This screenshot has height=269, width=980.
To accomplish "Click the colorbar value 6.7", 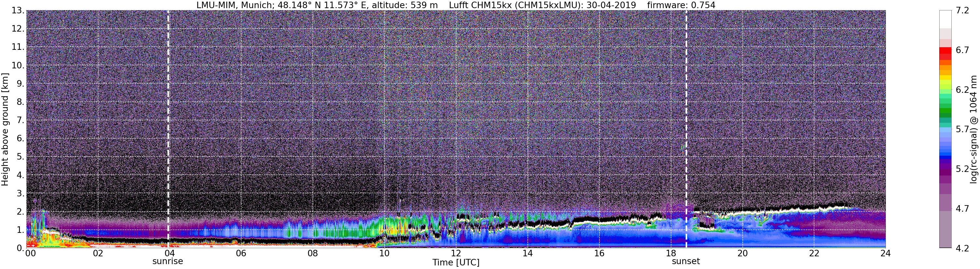I will coord(962,50).
